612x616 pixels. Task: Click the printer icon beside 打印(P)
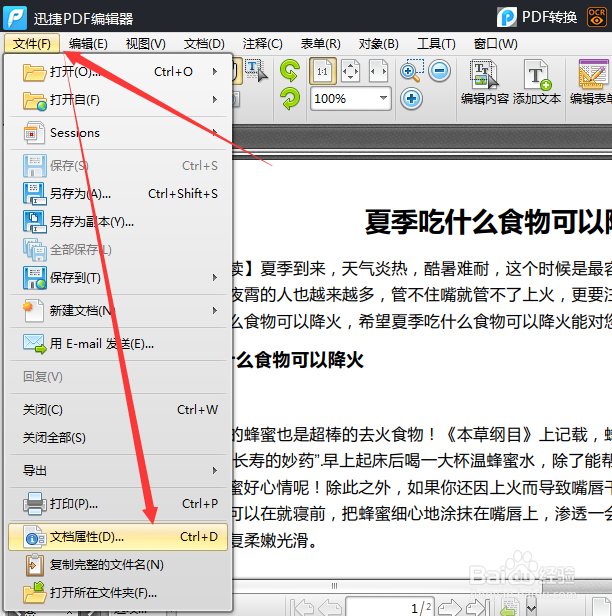coord(35,503)
